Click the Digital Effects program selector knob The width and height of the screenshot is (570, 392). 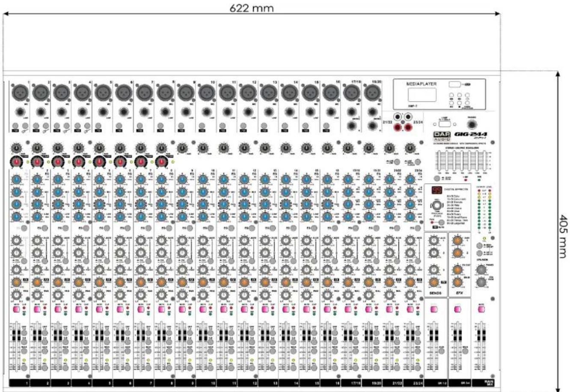point(436,205)
